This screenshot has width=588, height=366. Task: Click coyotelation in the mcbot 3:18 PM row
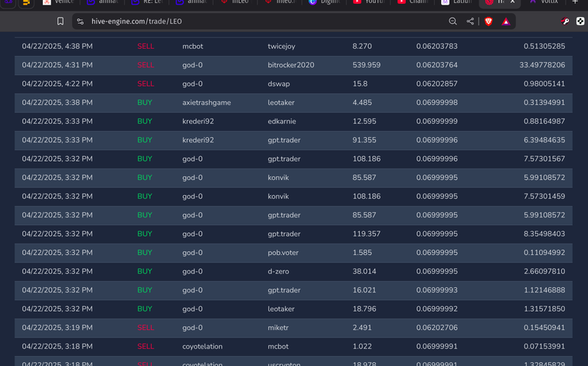click(202, 347)
